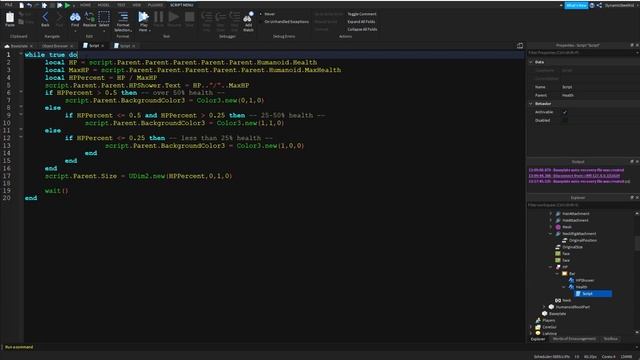
Task: Collapse the Health node in Explorer
Action: pos(564,287)
